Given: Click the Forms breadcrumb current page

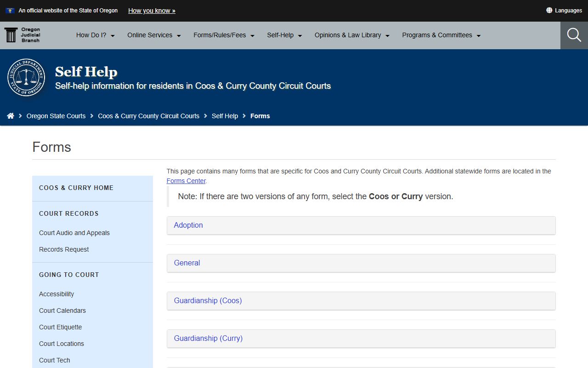Looking at the screenshot, I should click(x=260, y=116).
